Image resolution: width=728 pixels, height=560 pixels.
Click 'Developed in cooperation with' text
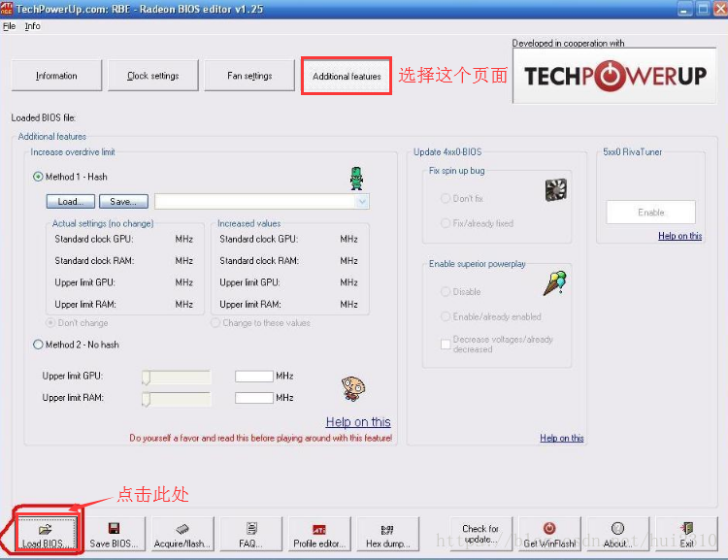coord(568,43)
